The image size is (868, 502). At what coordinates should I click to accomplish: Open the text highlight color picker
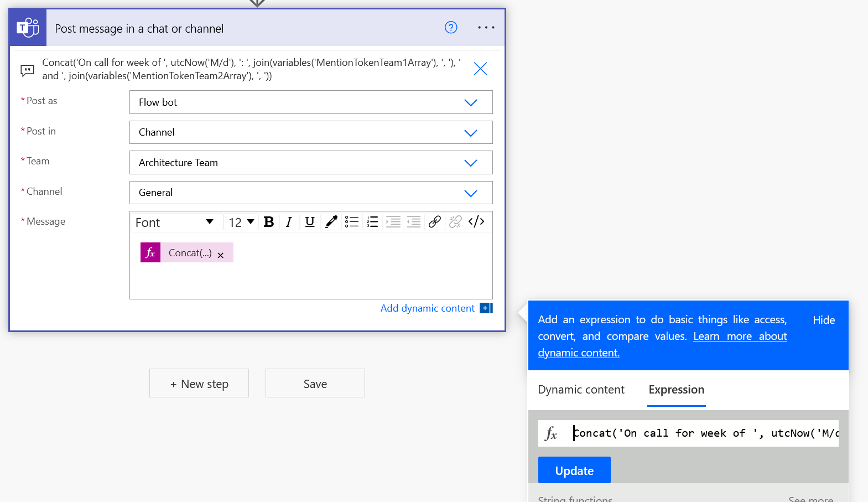(331, 222)
